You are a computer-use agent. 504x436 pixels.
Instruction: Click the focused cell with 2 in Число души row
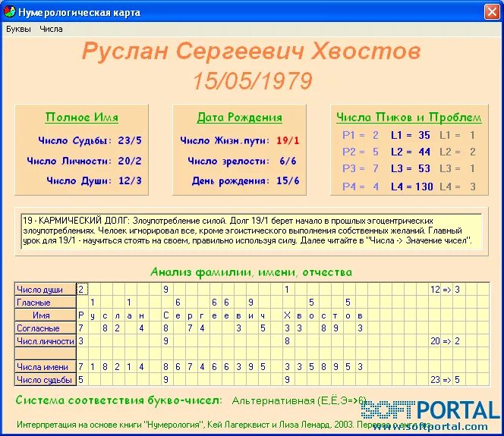click(82, 289)
